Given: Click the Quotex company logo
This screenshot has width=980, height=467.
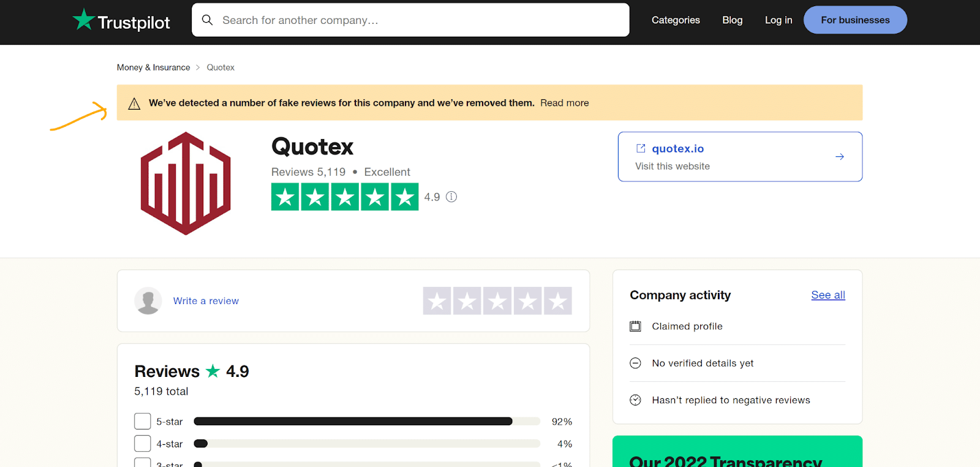Looking at the screenshot, I should [186, 183].
